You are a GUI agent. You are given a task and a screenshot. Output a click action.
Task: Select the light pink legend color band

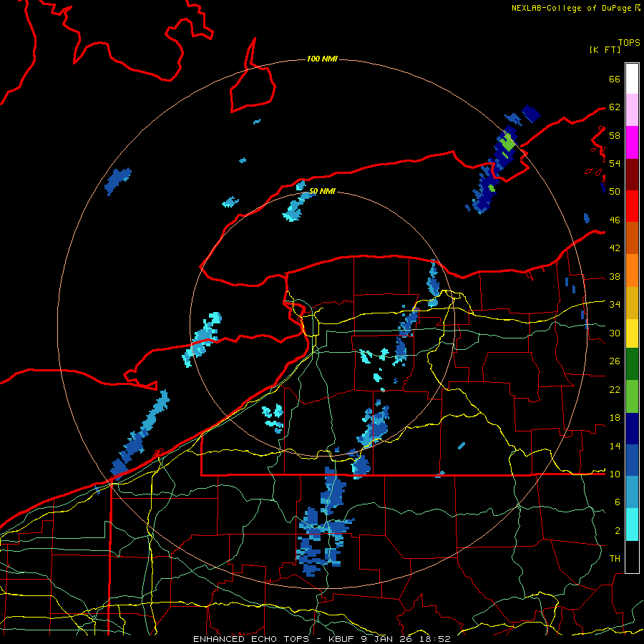(632, 109)
